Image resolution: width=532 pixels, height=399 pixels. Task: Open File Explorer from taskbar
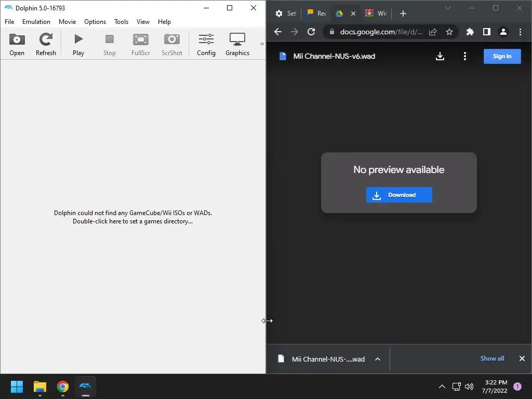(39, 387)
